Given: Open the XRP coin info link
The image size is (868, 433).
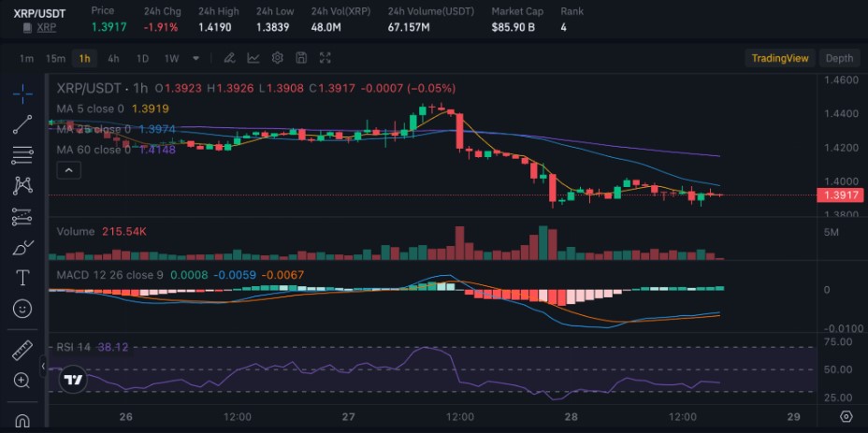Looking at the screenshot, I should point(47,27).
